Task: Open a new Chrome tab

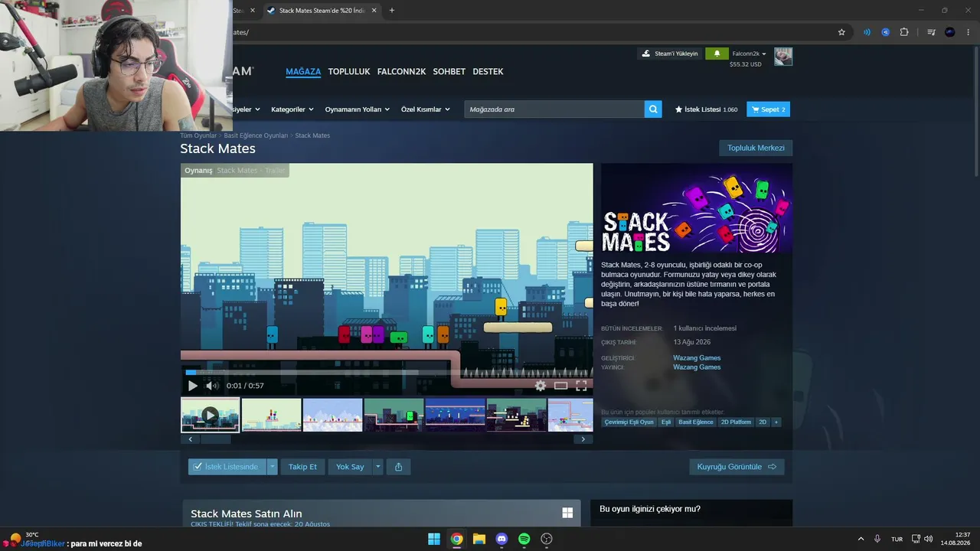Action: (x=392, y=11)
